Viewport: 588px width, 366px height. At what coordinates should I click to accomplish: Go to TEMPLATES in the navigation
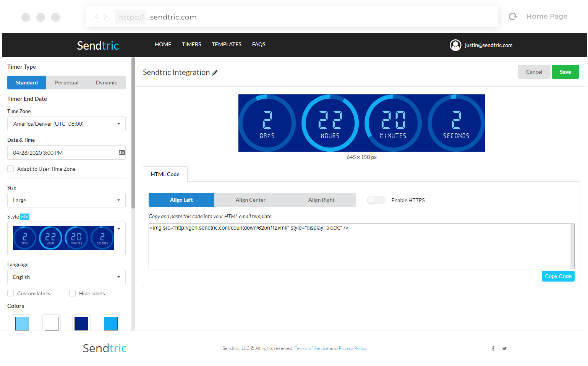pos(227,44)
